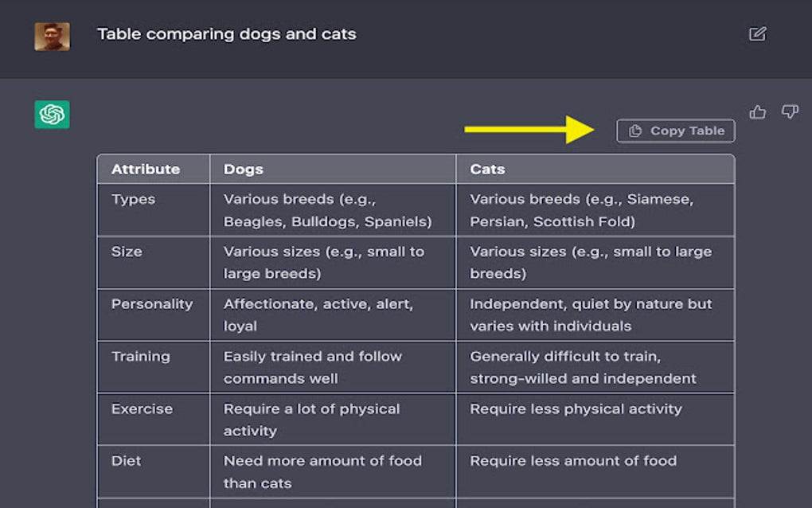The width and height of the screenshot is (812, 508).
Task: Click the Training row label
Action: coord(142,357)
